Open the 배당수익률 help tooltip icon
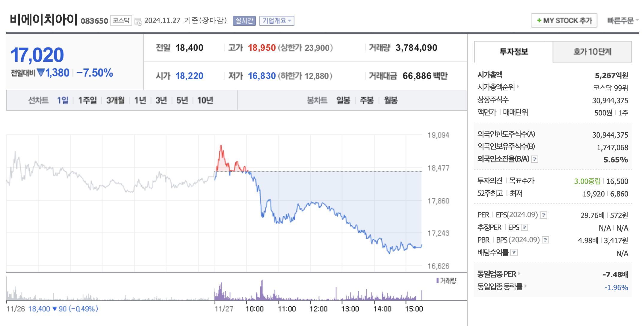The height and width of the screenshot is (326, 644). point(514,252)
